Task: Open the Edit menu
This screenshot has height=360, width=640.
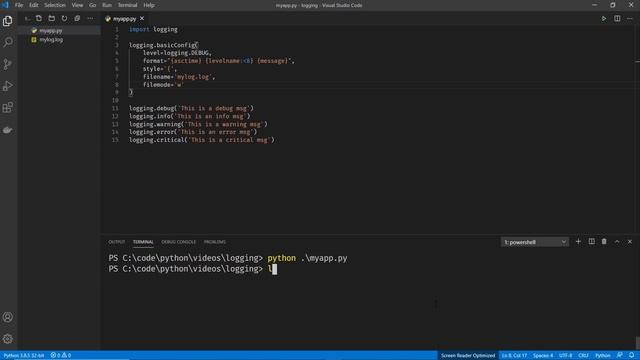Action: point(33,5)
